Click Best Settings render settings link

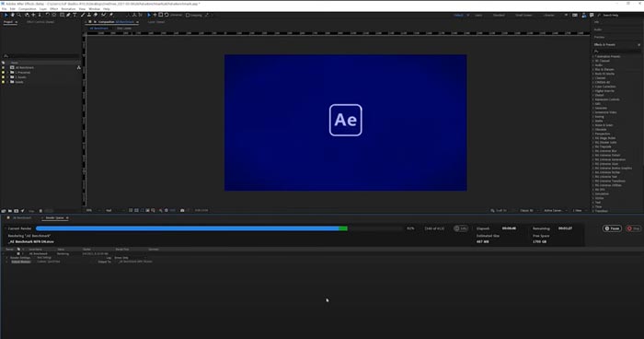click(44, 258)
